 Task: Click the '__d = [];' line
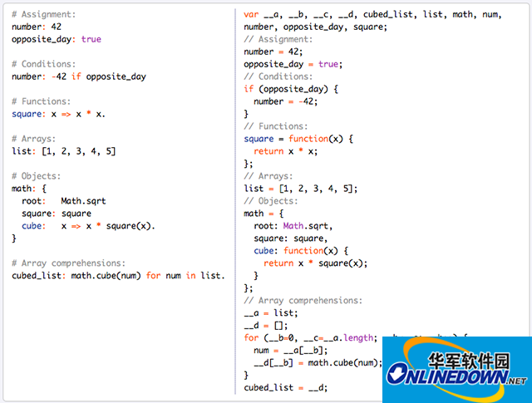click(266, 326)
